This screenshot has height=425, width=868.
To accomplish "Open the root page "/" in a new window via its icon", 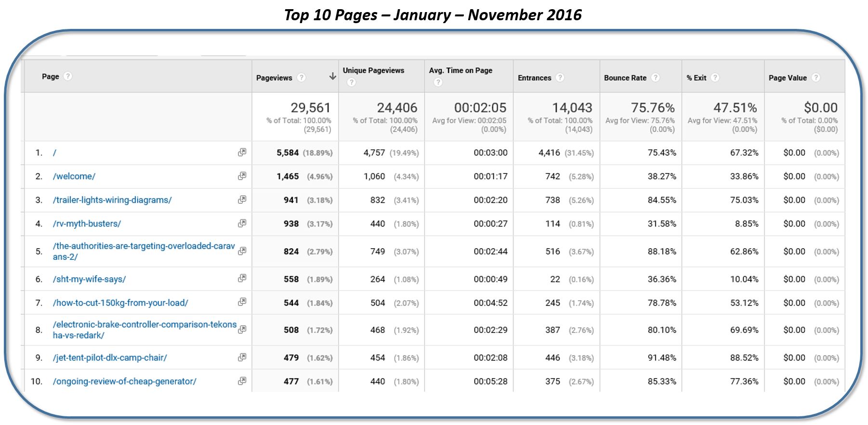I will tap(242, 152).
